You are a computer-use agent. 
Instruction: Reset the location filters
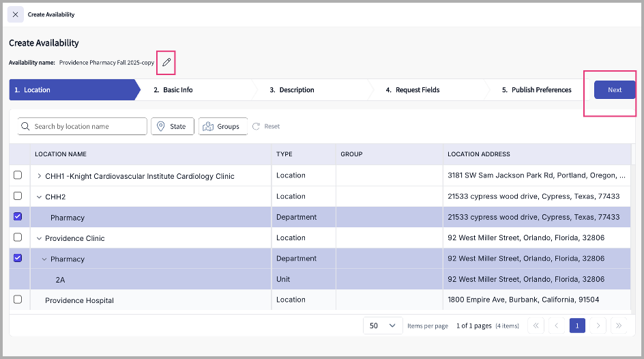266,126
